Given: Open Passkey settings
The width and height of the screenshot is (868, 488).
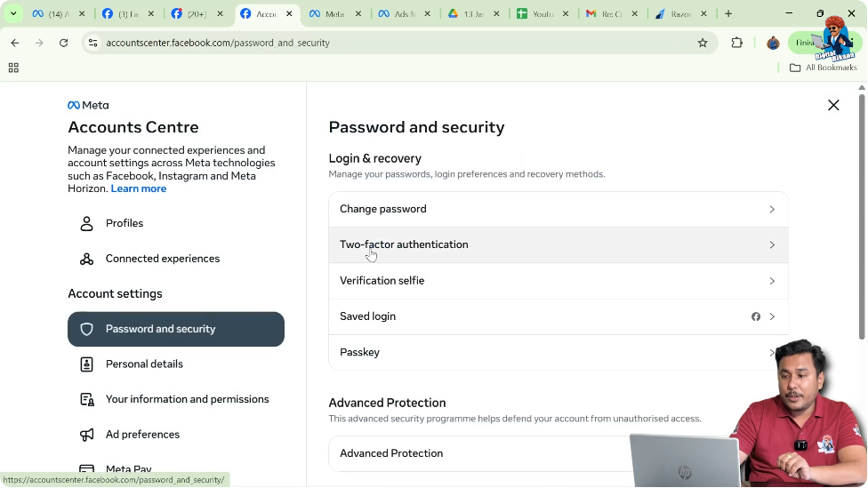Looking at the screenshot, I should (558, 352).
